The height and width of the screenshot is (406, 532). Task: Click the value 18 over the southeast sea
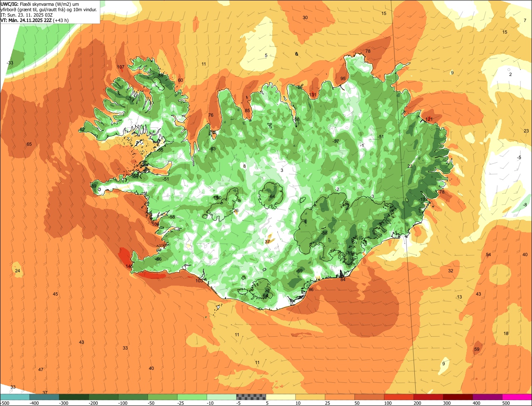(x=506, y=333)
